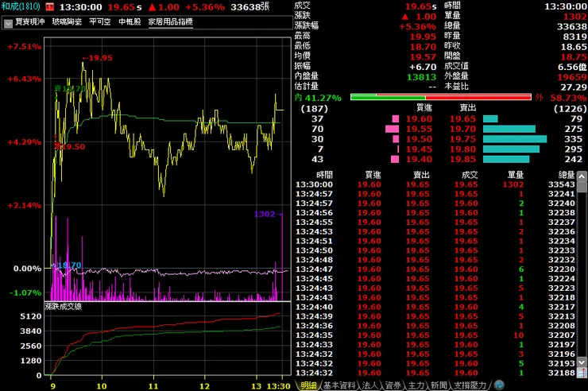Screen dimensions: 588x391
Task: Click the stock name 和成(1810)
Action: [21, 6]
